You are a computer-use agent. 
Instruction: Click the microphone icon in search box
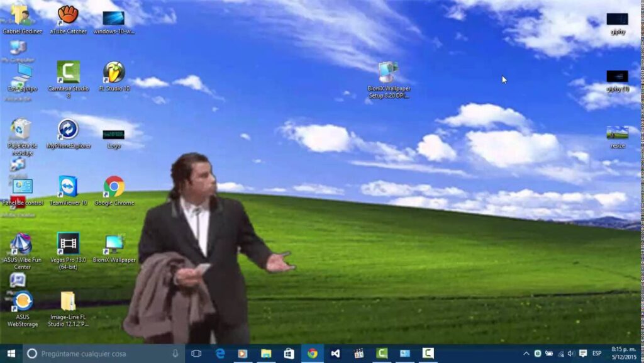(x=175, y=354)
